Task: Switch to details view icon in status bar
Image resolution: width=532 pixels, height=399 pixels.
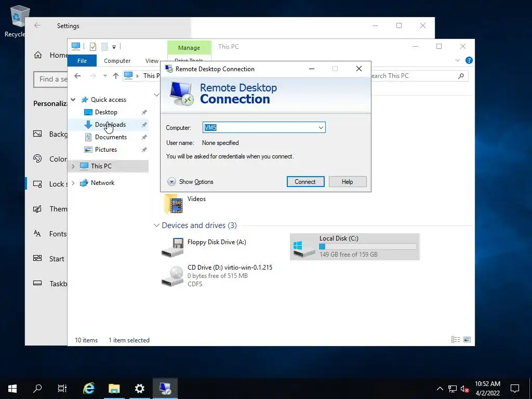Action: pyautogui.click(x=455, y=340)
